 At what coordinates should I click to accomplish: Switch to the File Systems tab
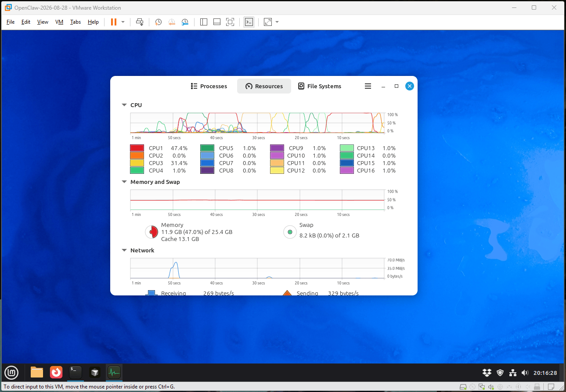(x=320, y=86)
